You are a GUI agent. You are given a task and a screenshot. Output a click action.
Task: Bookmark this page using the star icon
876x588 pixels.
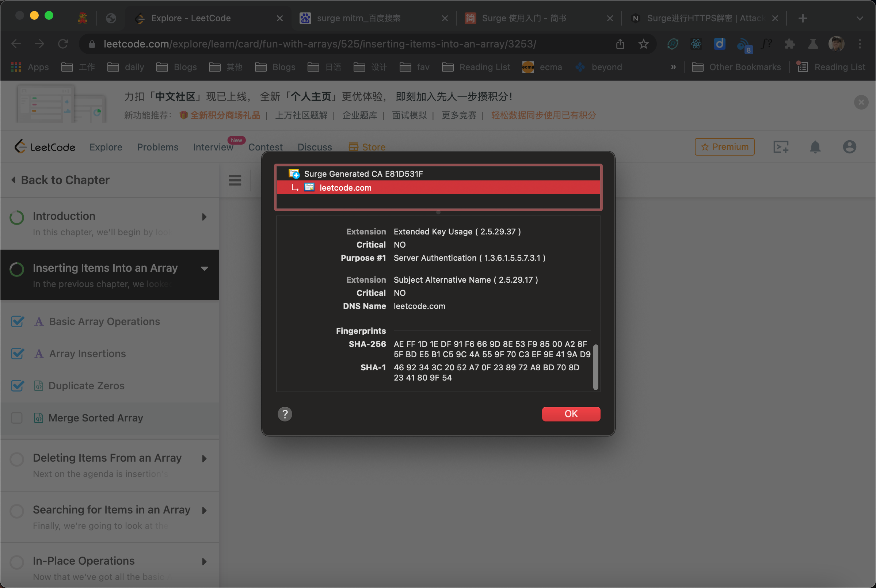coord(644,44)
